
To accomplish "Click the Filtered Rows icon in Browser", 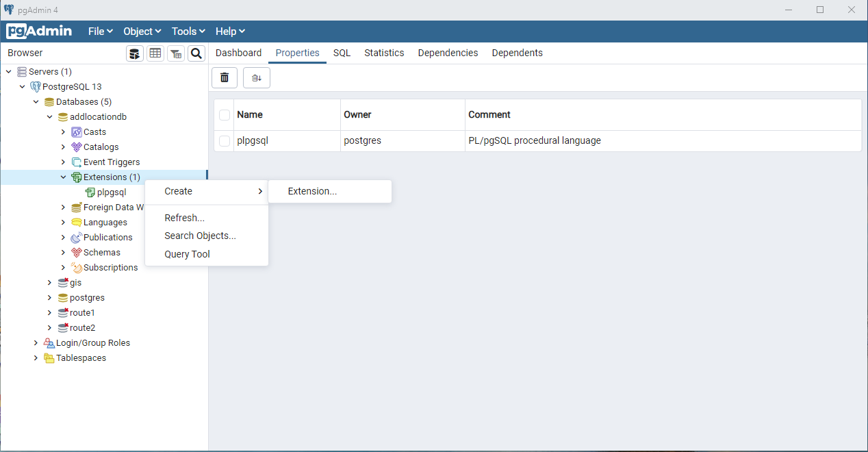I will (176, 53).
